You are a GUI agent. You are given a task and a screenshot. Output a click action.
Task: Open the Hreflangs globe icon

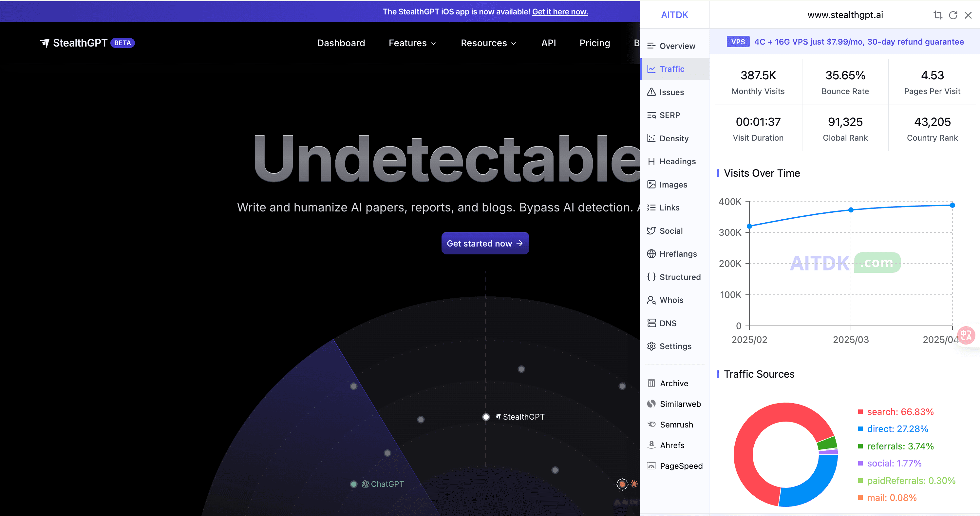[651, 254]
